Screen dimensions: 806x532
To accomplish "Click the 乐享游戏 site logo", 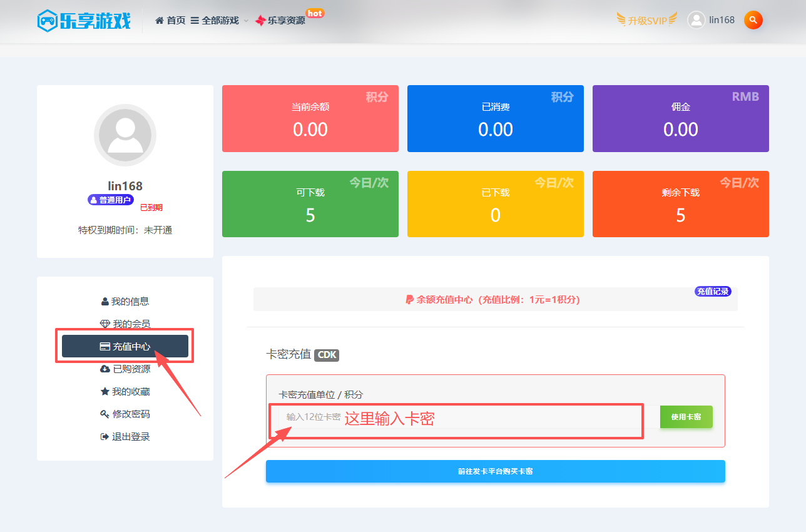I will click(84, 21).
